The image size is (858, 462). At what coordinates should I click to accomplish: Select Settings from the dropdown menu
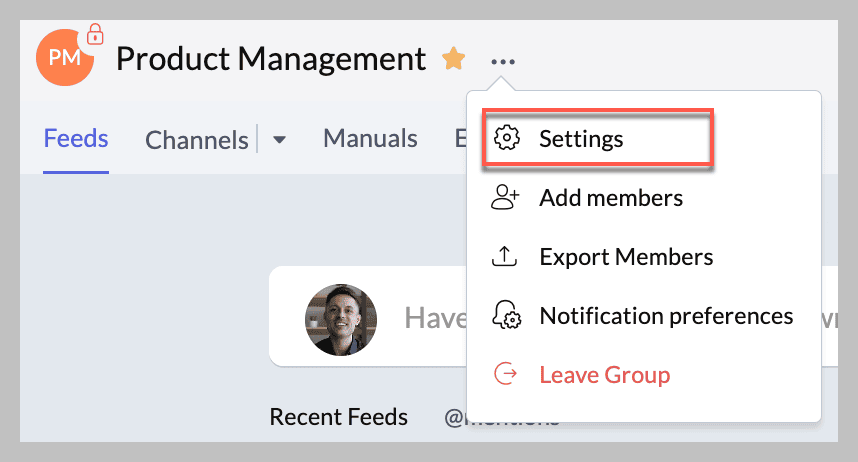(598, 138)
